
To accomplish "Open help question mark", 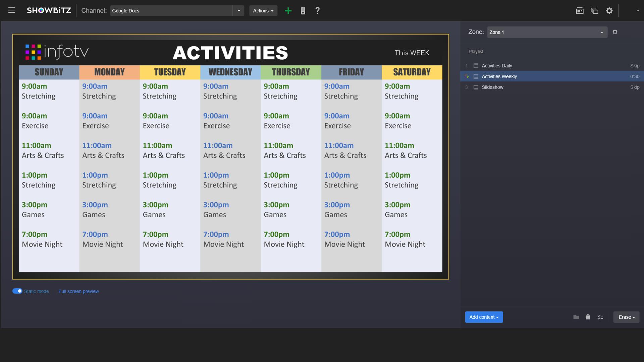I will 317,11.
